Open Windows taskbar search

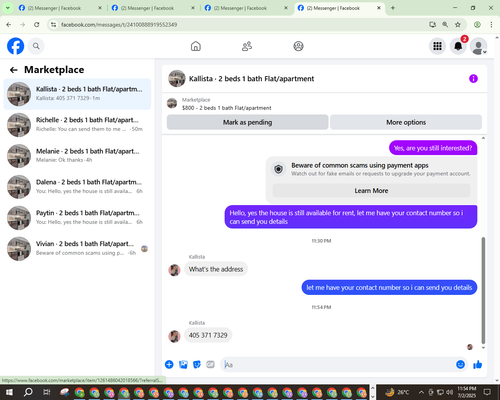tap(28, 392)
